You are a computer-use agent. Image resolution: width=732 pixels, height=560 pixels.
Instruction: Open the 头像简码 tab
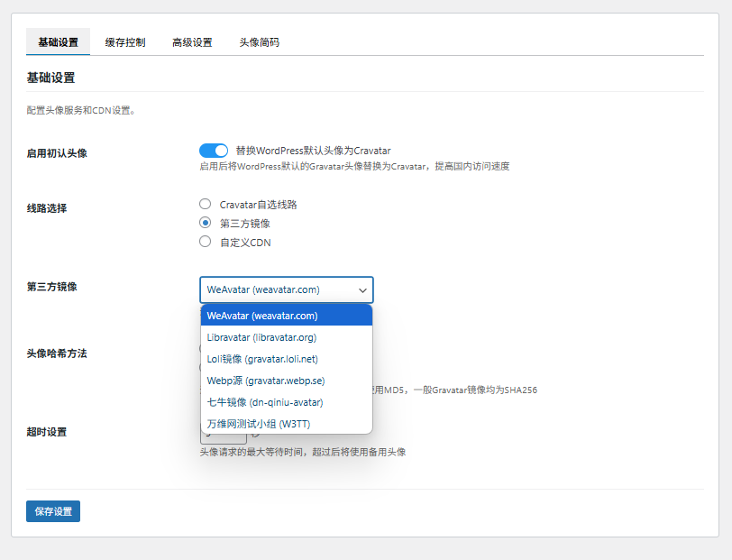(259, 42)
